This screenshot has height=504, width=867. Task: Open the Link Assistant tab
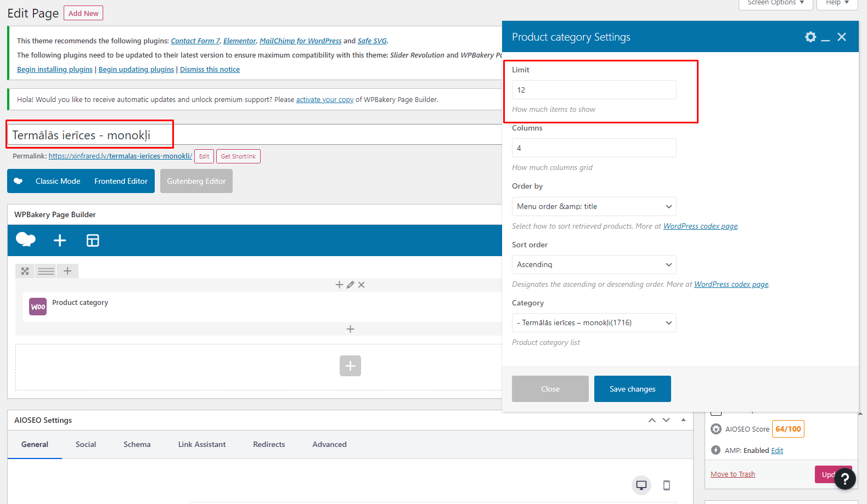click(202, 444)
